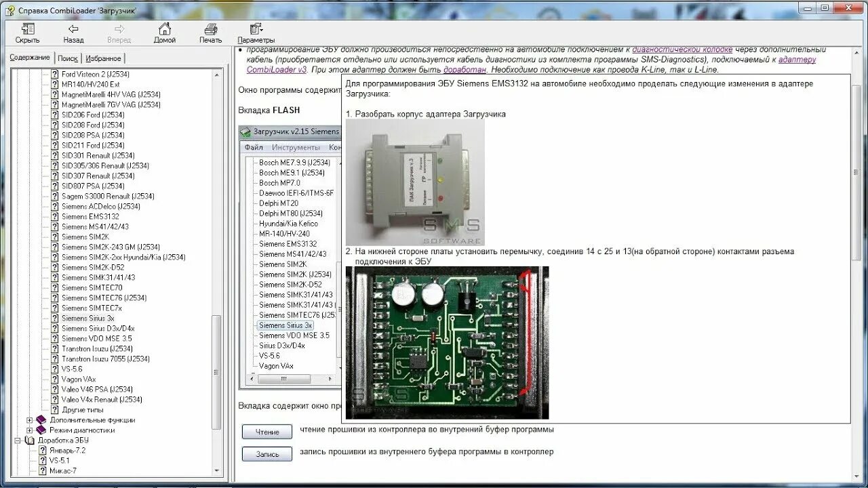The width and height of the screenshot is (868, 488).
Task: Select Siemens Sirius 3x in contents tree
Action: [x=87, y=318]
